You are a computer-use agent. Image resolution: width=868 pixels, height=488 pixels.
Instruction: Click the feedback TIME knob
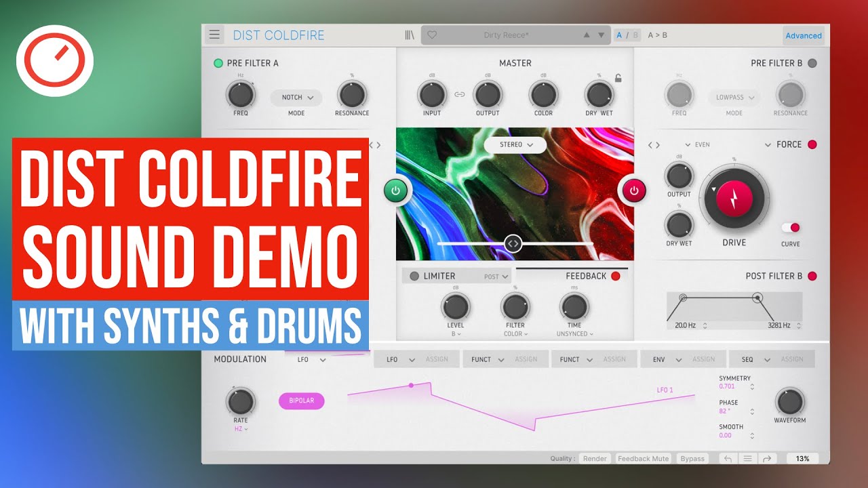click(574, 306)
